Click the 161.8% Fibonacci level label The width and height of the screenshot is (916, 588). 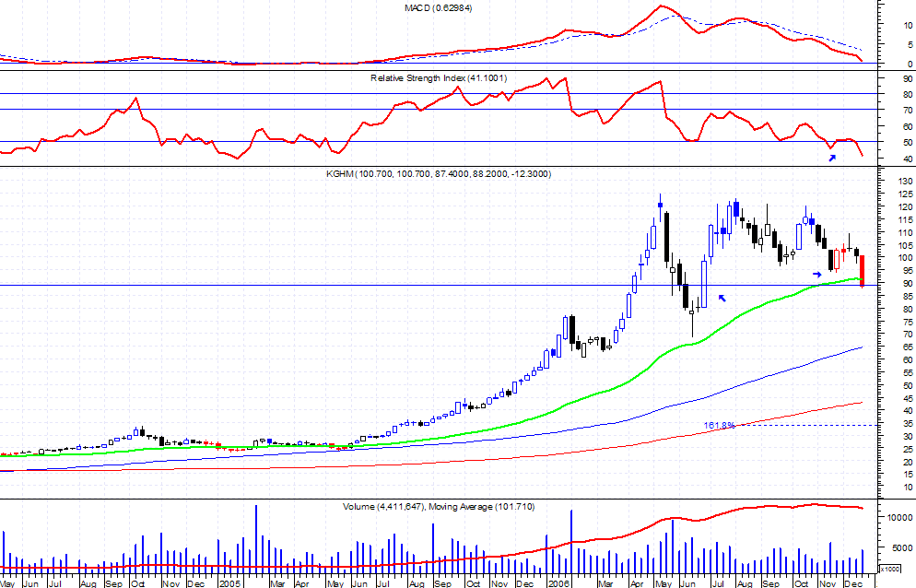click(x=719, y=426)
